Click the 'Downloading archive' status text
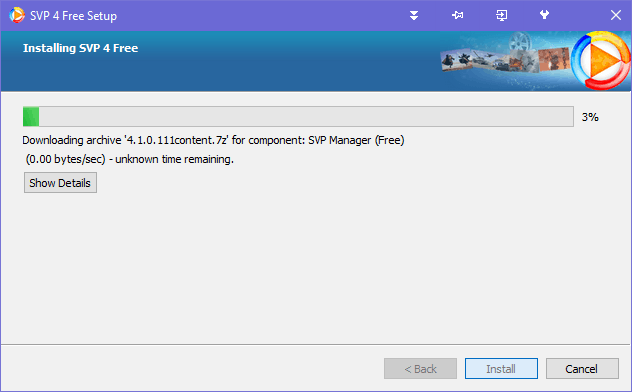This screenshot has height=392, width=632. coord(213,140)
